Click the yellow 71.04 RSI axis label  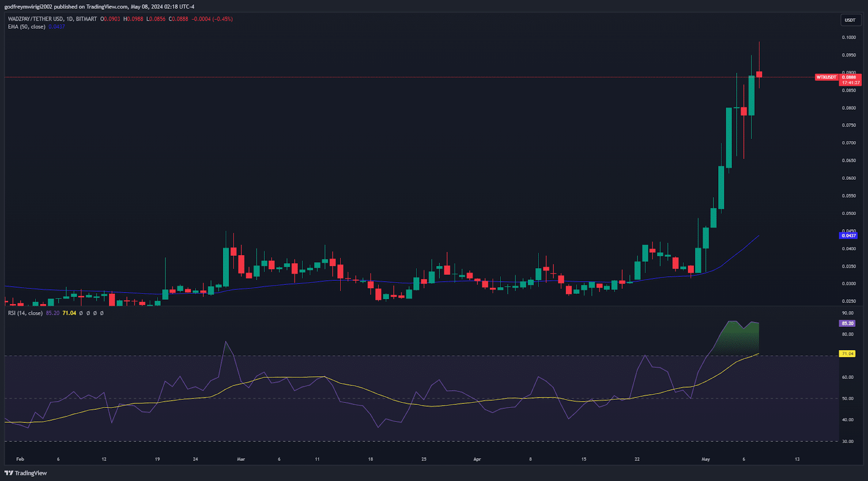[x=847, y=354]
